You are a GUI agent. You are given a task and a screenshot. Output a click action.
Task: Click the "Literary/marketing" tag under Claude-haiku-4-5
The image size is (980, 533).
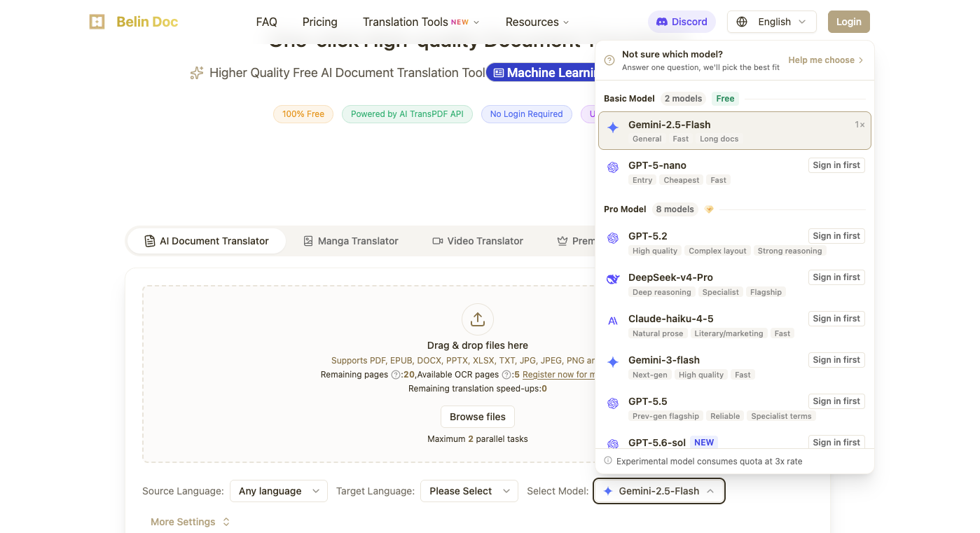(729, 333)
